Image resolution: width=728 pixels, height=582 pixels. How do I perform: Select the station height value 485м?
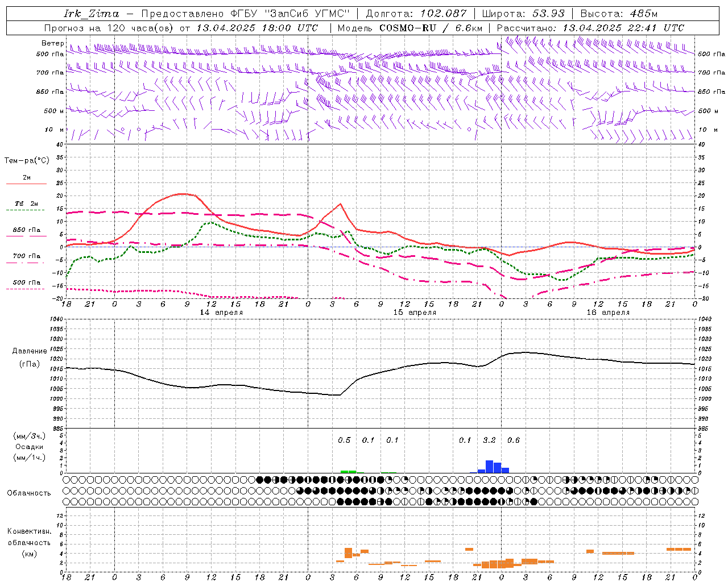[x=644, y=14]
